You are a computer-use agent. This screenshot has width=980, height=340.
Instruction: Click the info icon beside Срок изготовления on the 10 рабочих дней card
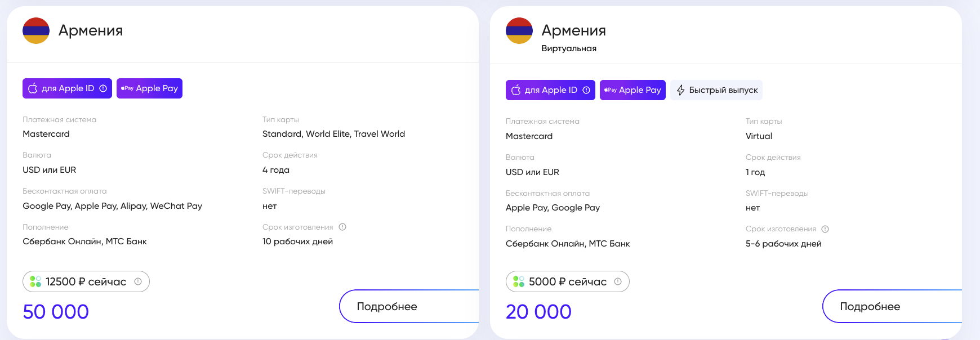pos(342,227)
